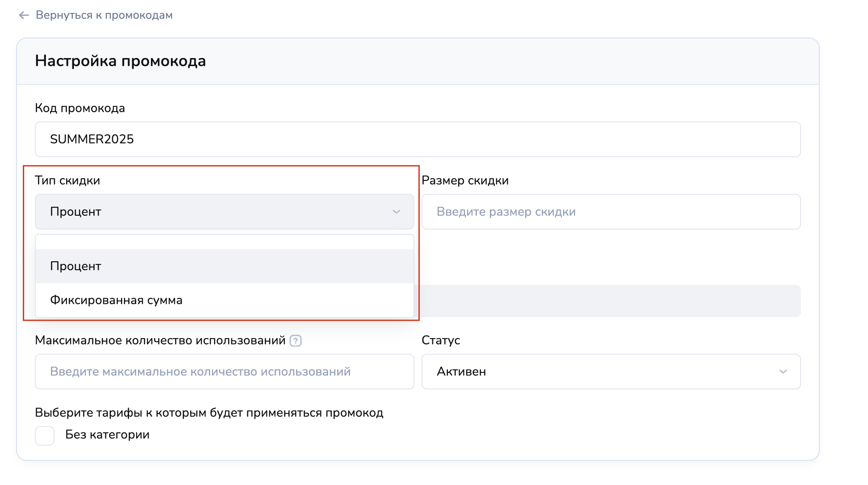Open the 'Вернуться к промокодам' link
Viewport: 868px width, 485px height.
[104, 15]
